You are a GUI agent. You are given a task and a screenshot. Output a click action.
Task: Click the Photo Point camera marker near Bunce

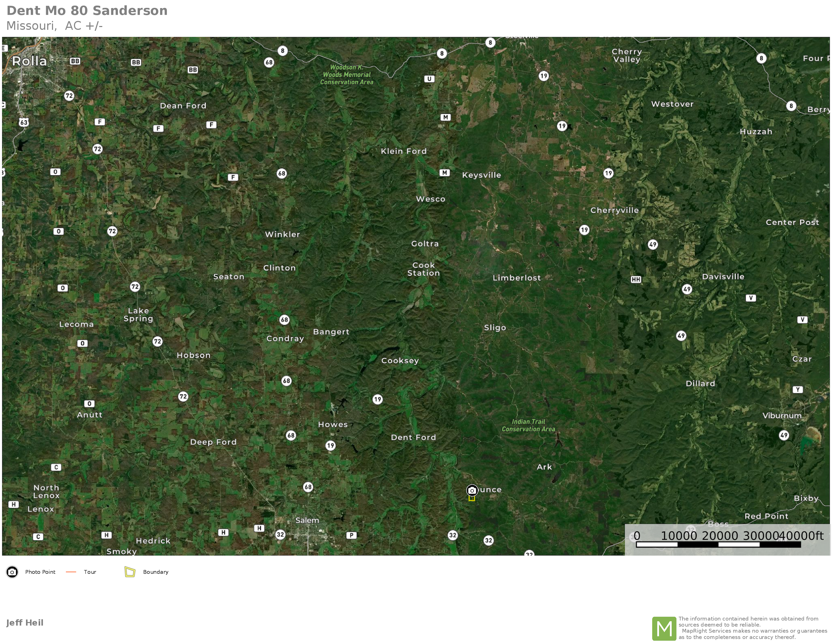pos(472,490)
